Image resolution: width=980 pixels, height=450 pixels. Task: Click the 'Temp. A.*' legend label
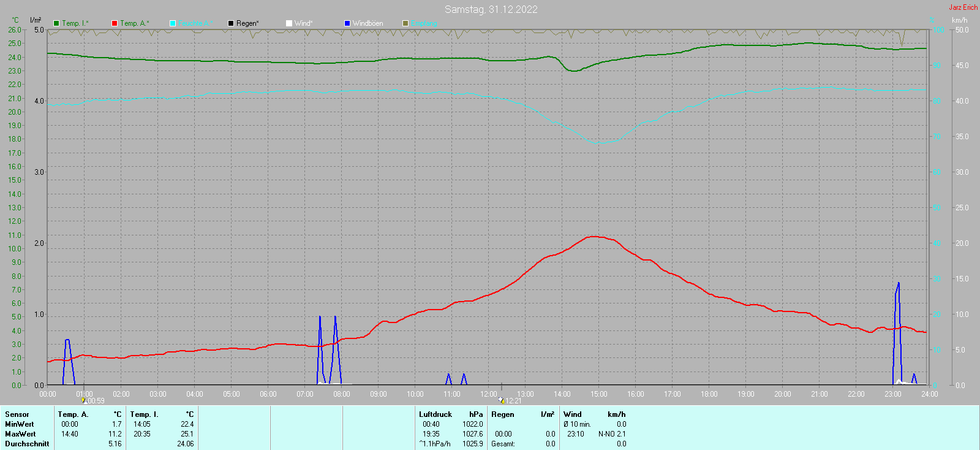[134, 23]
